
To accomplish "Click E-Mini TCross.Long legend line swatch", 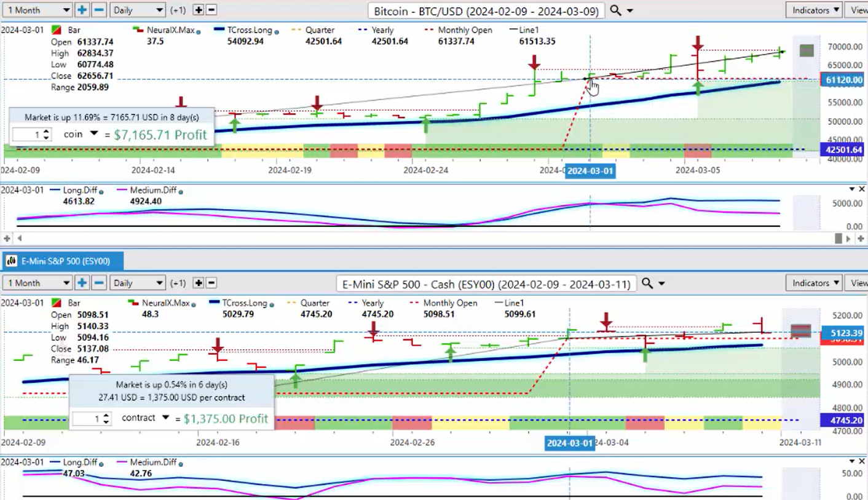I will (215, 303).
